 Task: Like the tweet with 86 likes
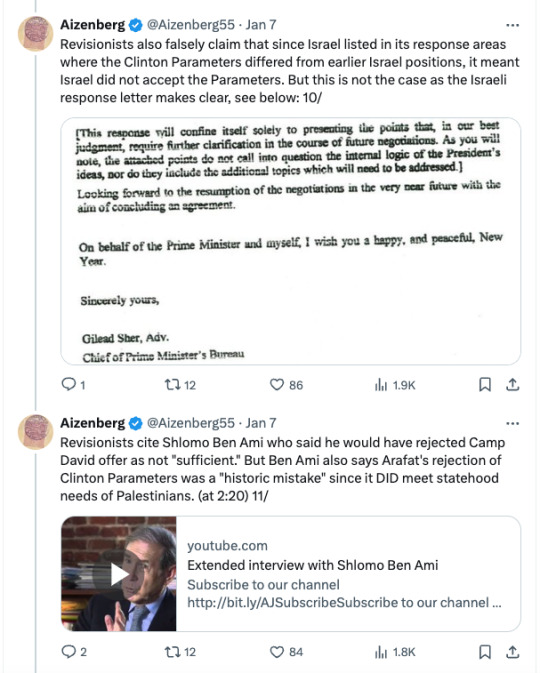(286, 385)
